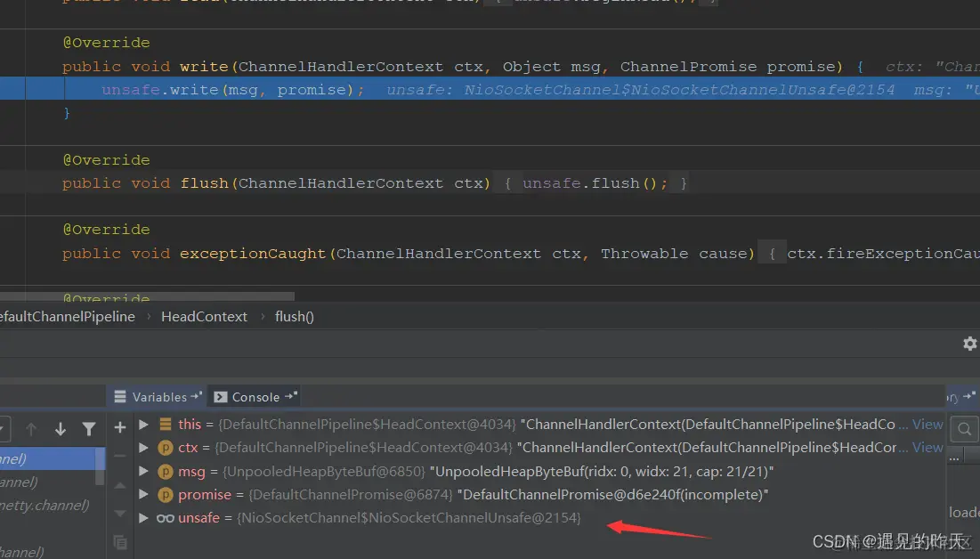Image resolution: width=980 pixels, height=559 pixels.
Task: Click the pin arrow beside Variables tab
Action: (x=196, y=396)
